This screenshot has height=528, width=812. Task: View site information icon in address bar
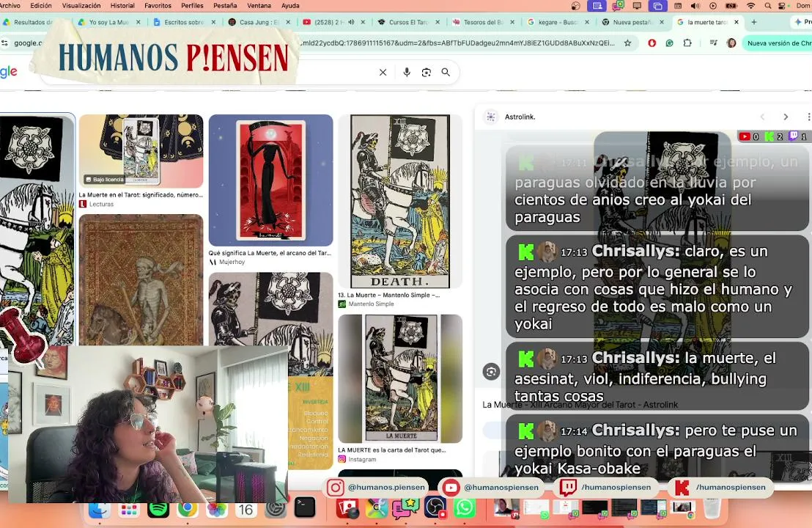point(5,43)
